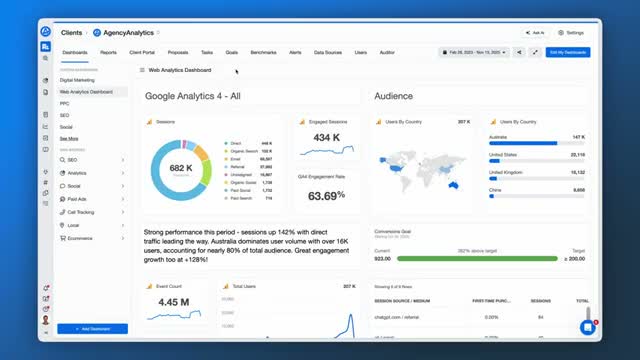640x360 pixels.
Task: Click the search magnifier icon in left rail
Action: pyautogui.click(x=46, y=59)
